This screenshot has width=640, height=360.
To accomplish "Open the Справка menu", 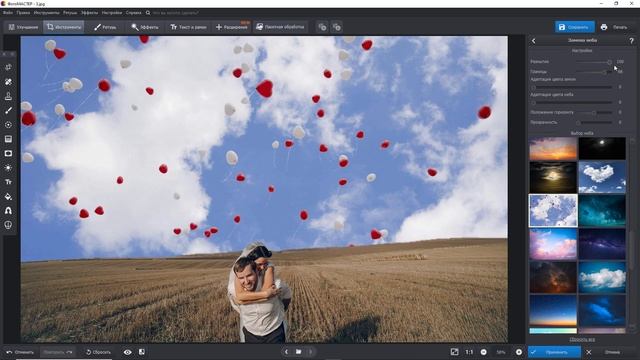I will coord(133,13).
